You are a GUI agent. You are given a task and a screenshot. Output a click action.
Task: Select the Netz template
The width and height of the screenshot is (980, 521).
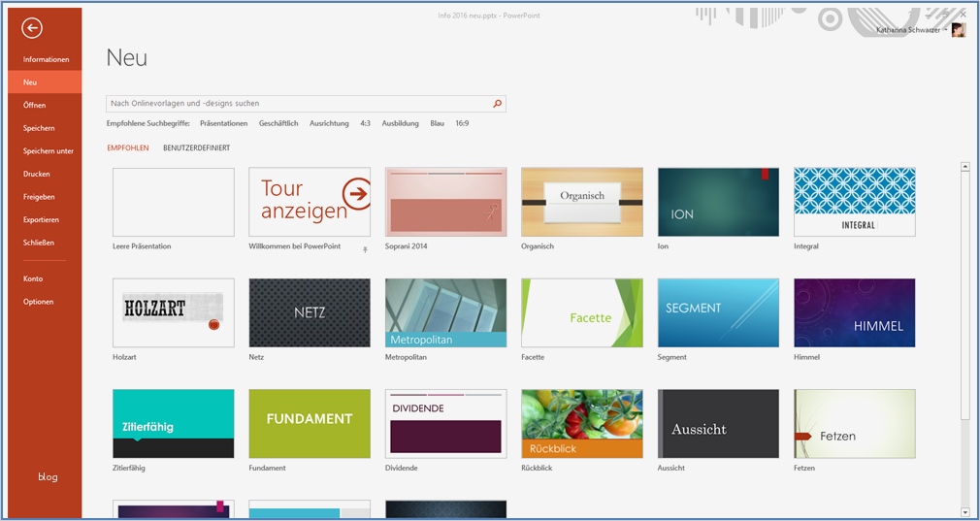pos(310,313)
